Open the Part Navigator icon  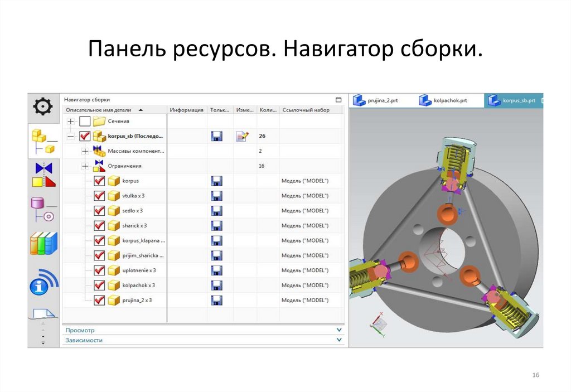click(x=43, y=210)
